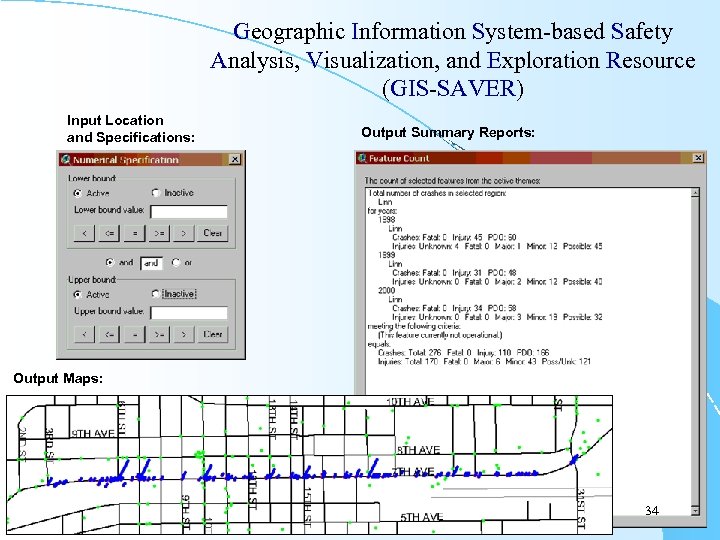Choose the 'or' radio option

(x=176, y=263)
